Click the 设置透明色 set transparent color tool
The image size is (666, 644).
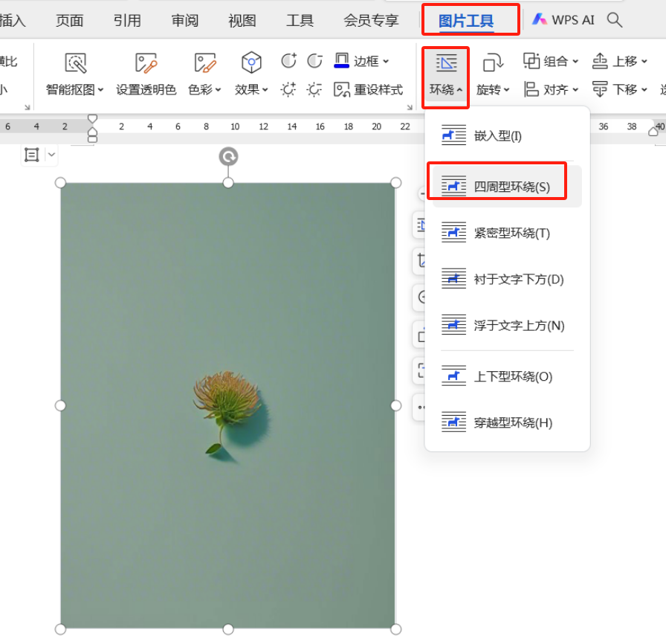pos(146,74)
